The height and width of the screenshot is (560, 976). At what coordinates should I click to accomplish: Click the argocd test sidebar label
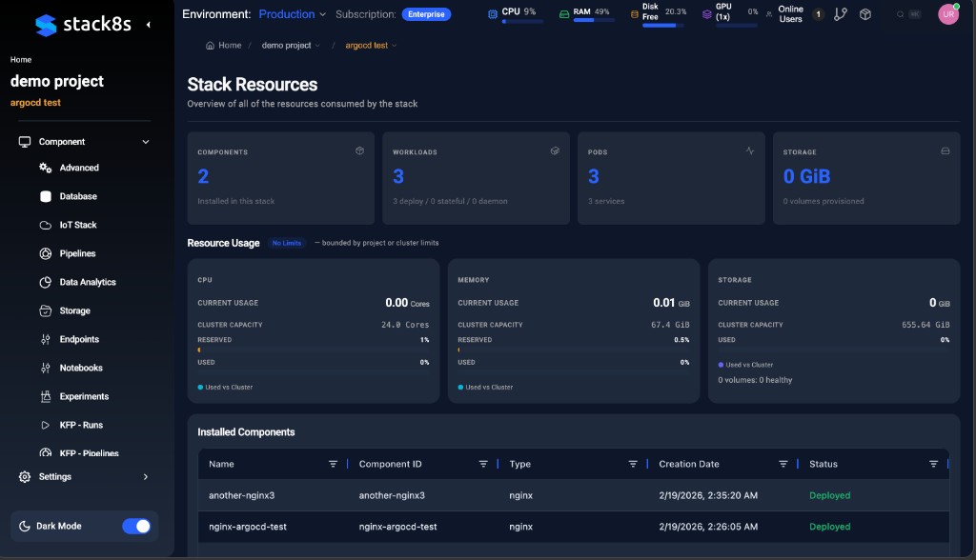(x=35, y=103)
